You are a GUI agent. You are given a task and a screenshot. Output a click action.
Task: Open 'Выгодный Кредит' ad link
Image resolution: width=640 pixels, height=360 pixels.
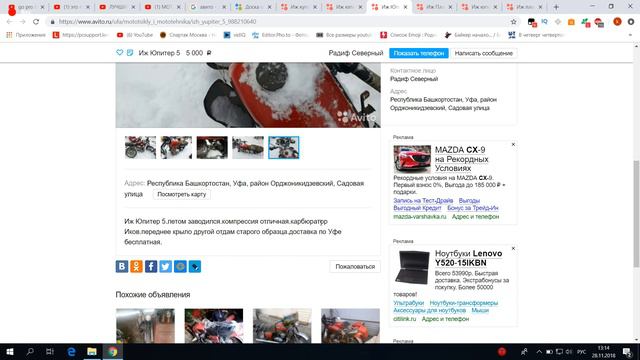click(x=417, y=208)
